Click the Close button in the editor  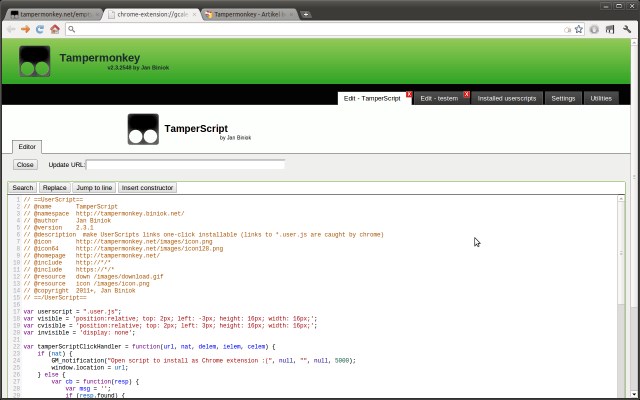(x=25, y=165)
